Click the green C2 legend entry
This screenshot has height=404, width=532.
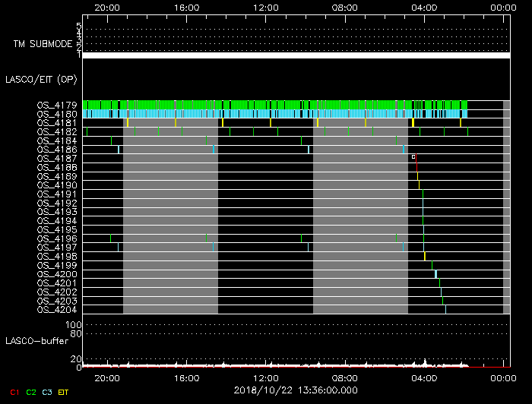pyautogui.click(x=31, y=392)
